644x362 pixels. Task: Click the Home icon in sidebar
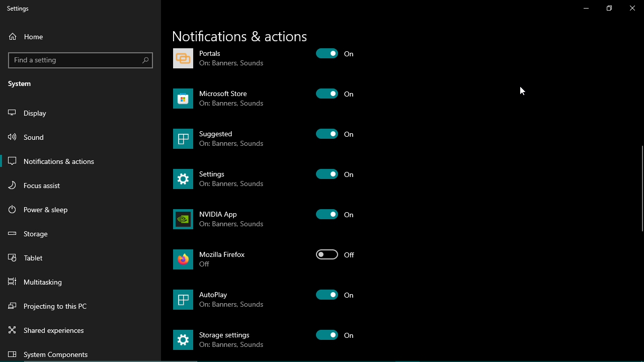click(x=13, y=37)
